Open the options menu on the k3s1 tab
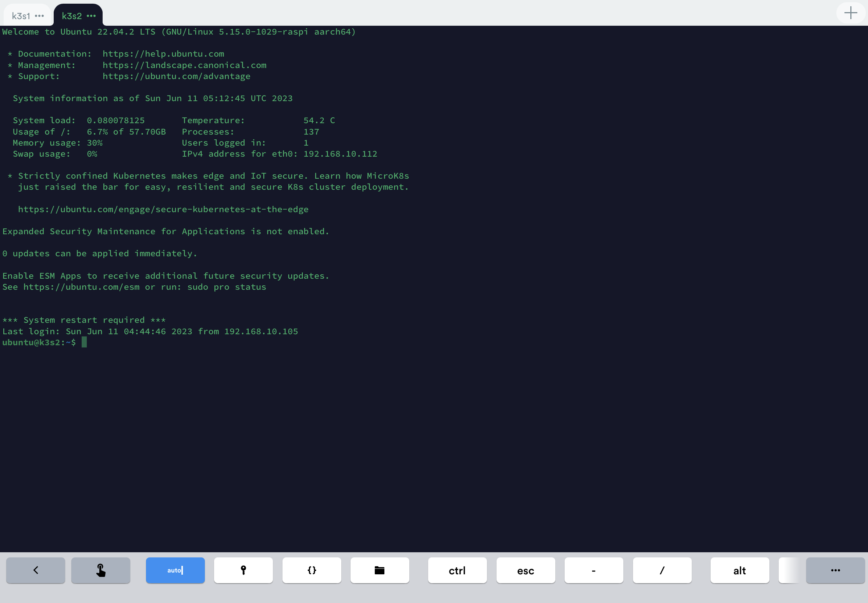The height and width of the screenshot is (603, 868). point(39,16)
